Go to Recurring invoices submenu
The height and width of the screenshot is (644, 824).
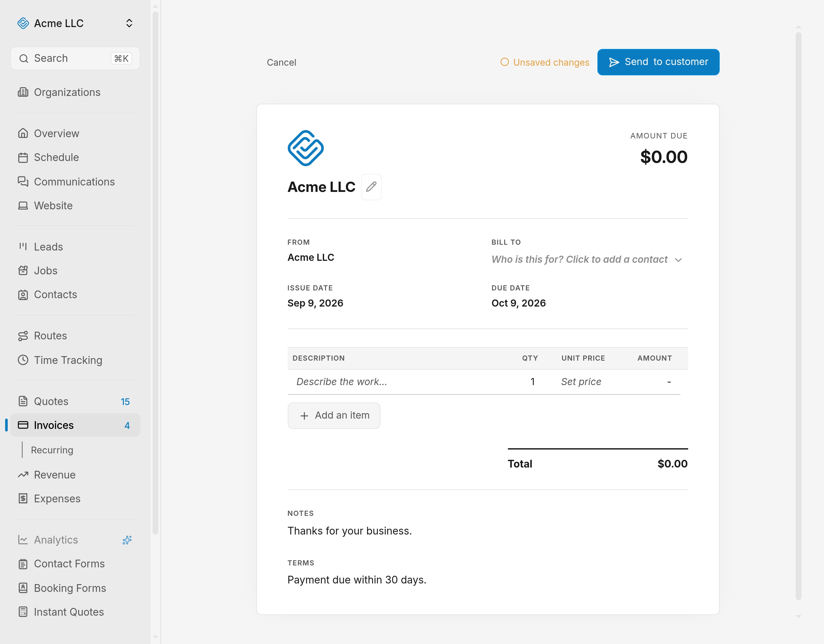click(x=52, y=450)
